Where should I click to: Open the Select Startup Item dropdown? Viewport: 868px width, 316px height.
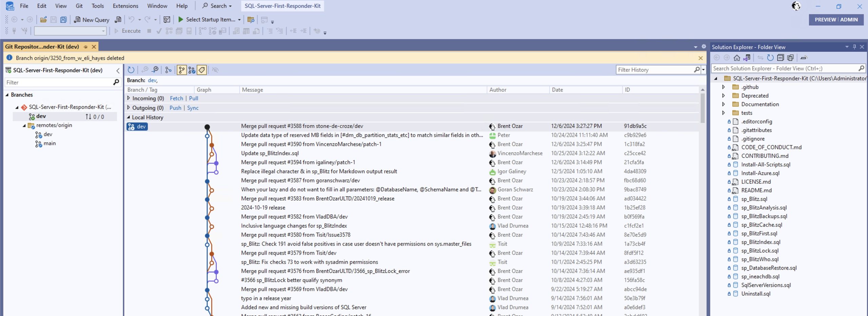(239, 20)
